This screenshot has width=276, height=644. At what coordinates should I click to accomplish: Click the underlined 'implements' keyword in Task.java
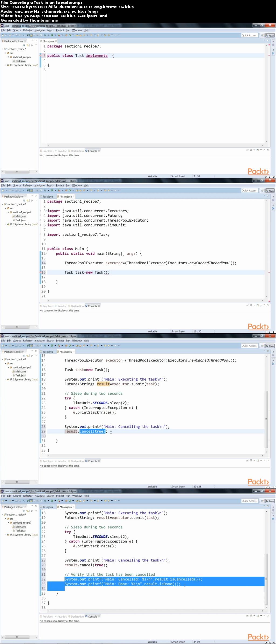[97, 56]
